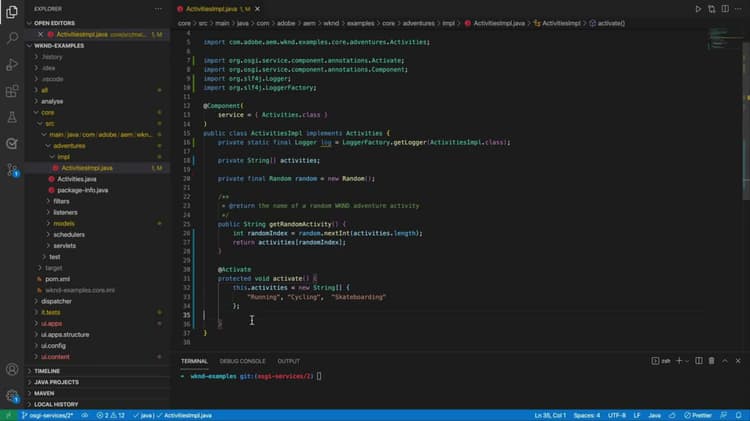Collapse the Open Editors section
Image resolution: width=750 pixels, height=421 pixels.
[x=54, y=23]
